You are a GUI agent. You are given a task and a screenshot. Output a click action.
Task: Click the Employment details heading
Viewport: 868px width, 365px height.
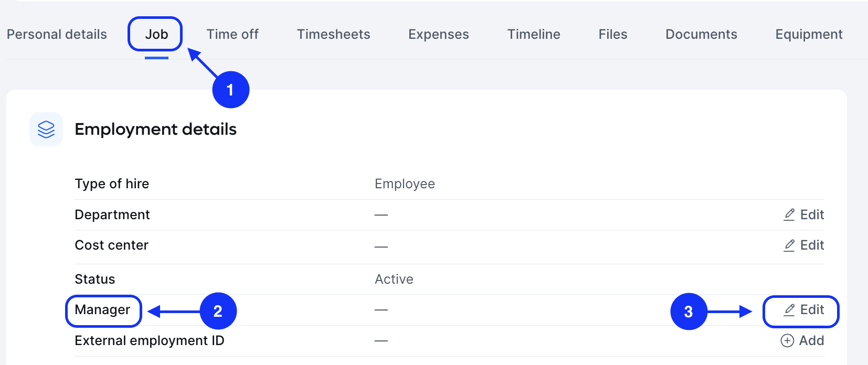coord(156,129)
